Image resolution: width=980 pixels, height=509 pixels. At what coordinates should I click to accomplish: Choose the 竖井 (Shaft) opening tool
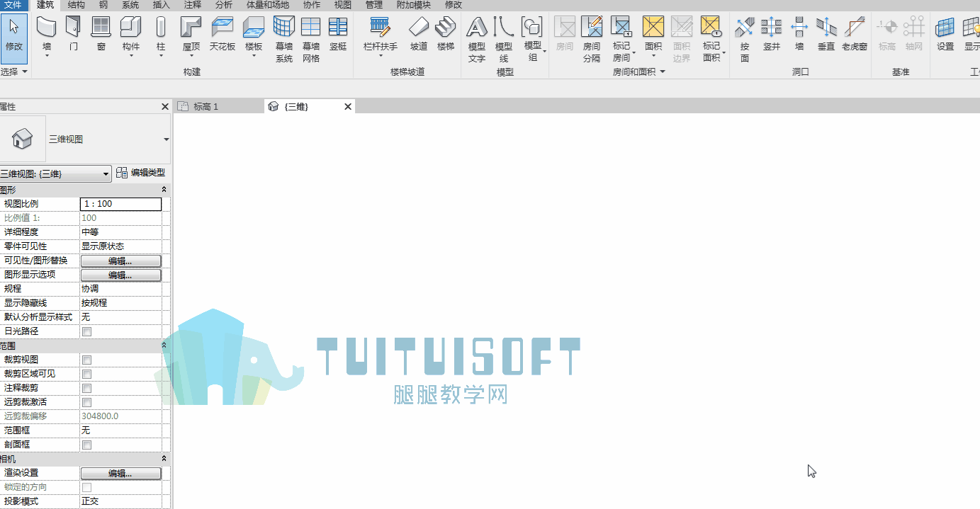(772, 35)
